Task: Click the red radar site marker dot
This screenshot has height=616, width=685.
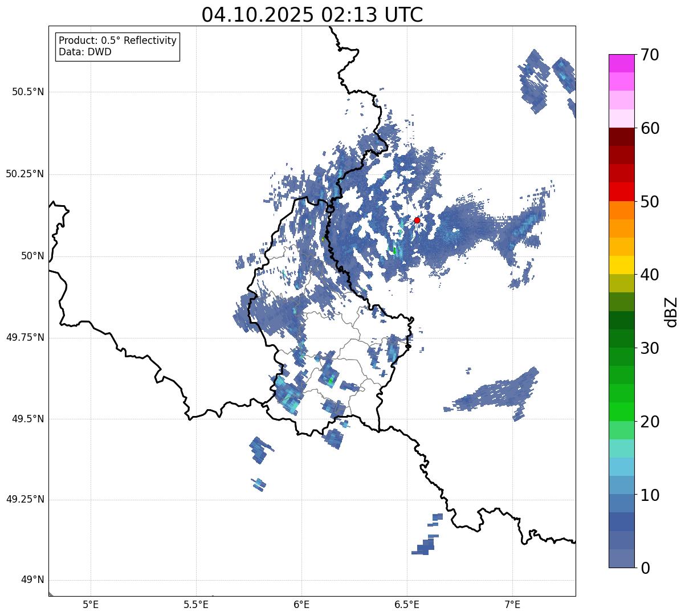Action: pos(417,220)
